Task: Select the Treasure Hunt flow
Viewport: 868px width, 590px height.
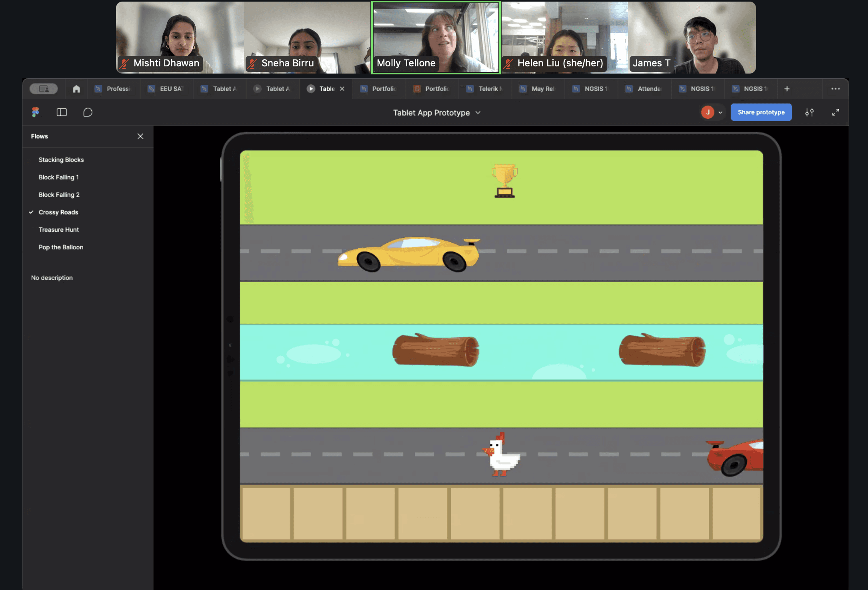Action: pos(59,230)
